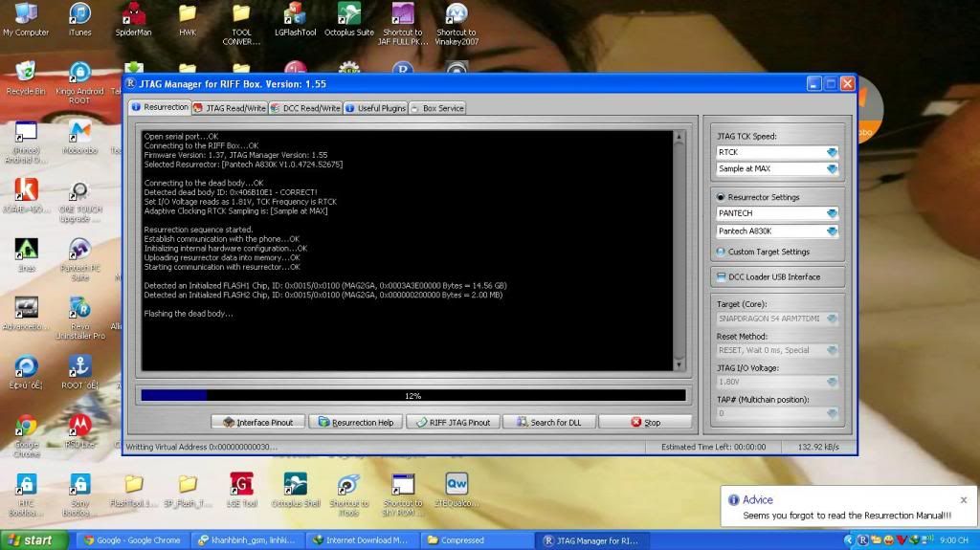980x550 pixels.
Task: Open the TOOL CONVER... desktop folder
Action: click(241, 24)
